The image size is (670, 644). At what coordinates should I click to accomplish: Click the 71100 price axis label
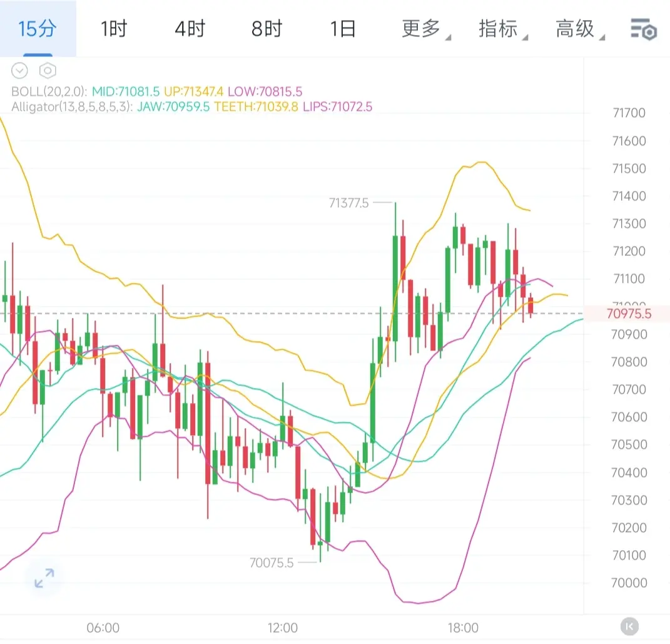(x=629, y=279)
